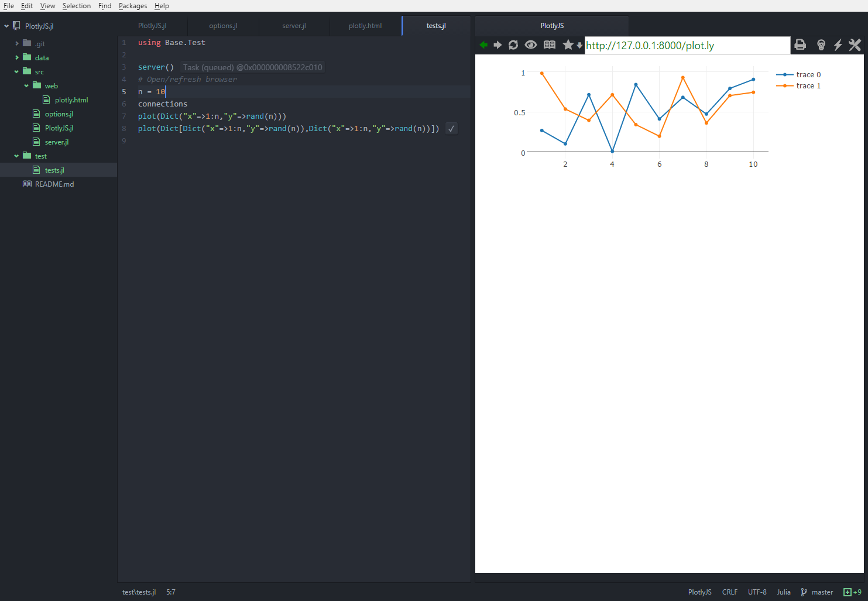Go back in the PlotlyJS browser pane
The image size is (868, 601).
[483, 45]
